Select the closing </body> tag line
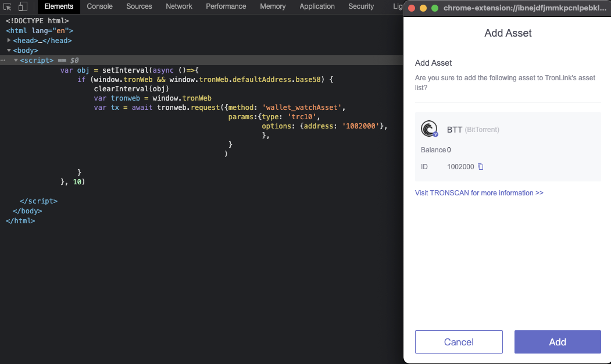Image resolution: width=611 pixels, height=364 pixels. (x=27, y=211)
